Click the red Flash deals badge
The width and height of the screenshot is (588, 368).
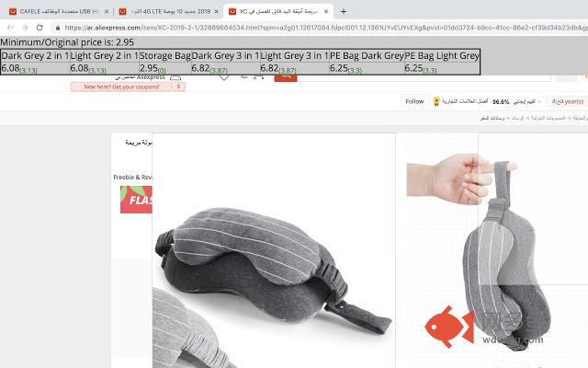click(x=136, y=198)
